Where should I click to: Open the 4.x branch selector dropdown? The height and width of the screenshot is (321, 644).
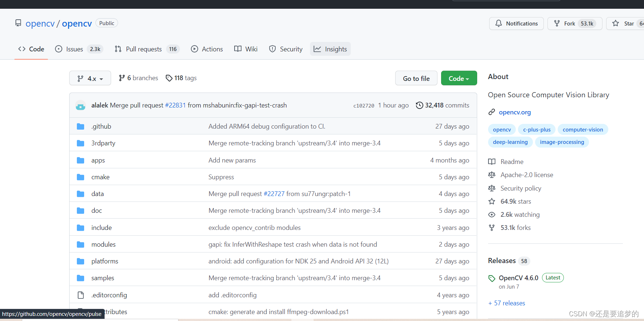point(90,78)
